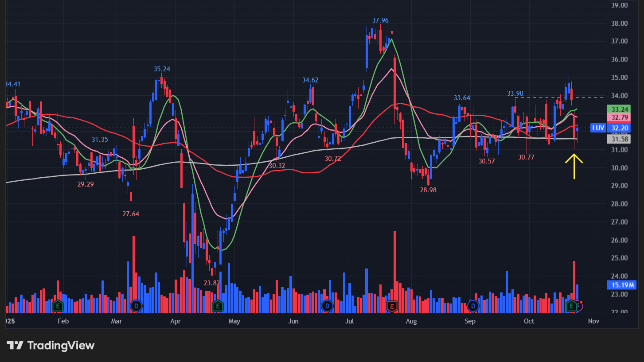644x362 pixels.
Task: Click the late October green earnings marker
Action: 572,306
